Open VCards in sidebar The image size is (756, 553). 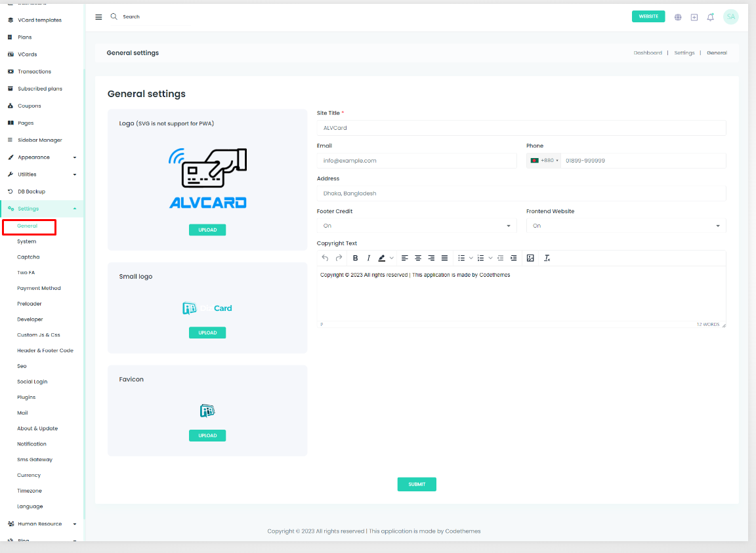[28, 54]
